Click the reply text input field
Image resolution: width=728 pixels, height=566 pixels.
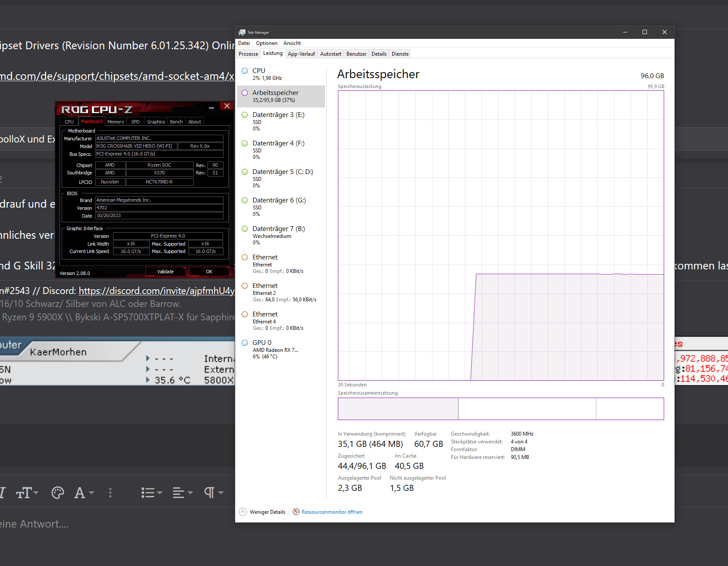coord(117,524)
